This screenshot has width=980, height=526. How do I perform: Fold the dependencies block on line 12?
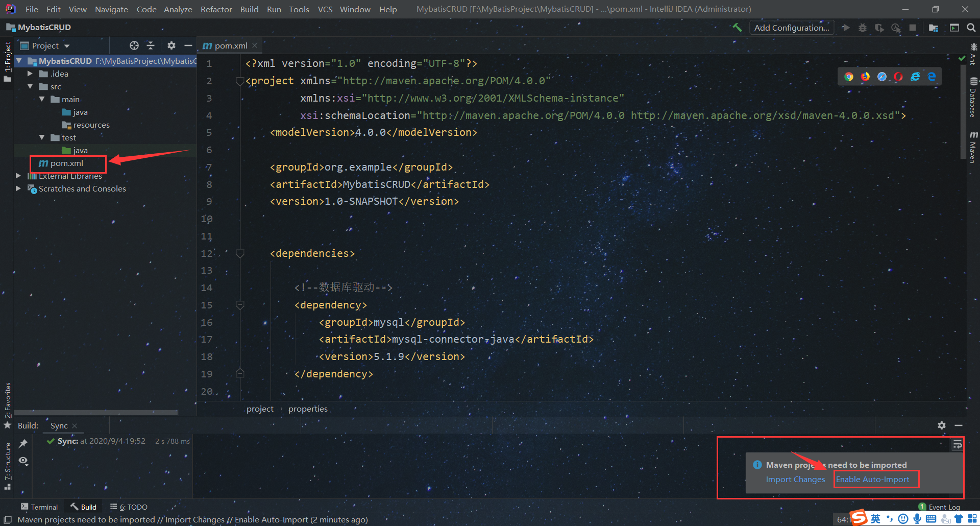(x=240, y=253)
